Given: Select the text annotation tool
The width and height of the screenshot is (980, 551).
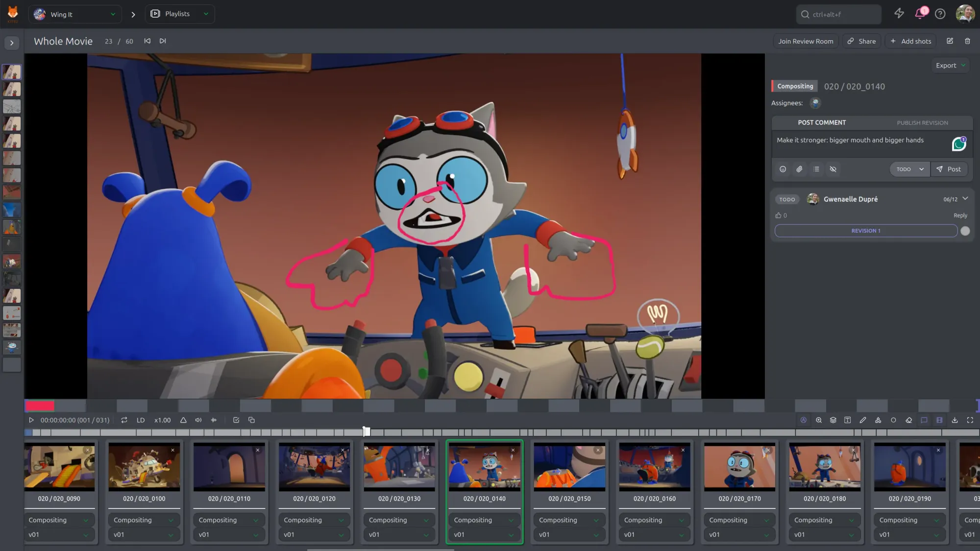Looking at the screenshot, I should 847,420.
